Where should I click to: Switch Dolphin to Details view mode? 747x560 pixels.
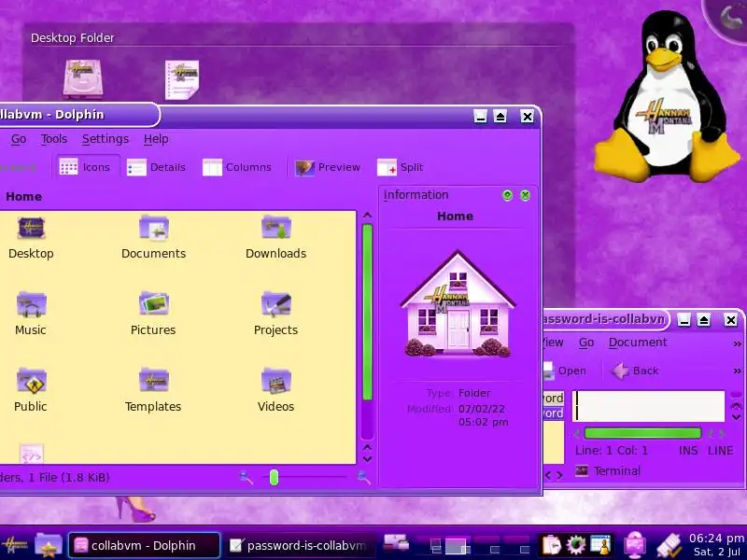coord(156,167)
